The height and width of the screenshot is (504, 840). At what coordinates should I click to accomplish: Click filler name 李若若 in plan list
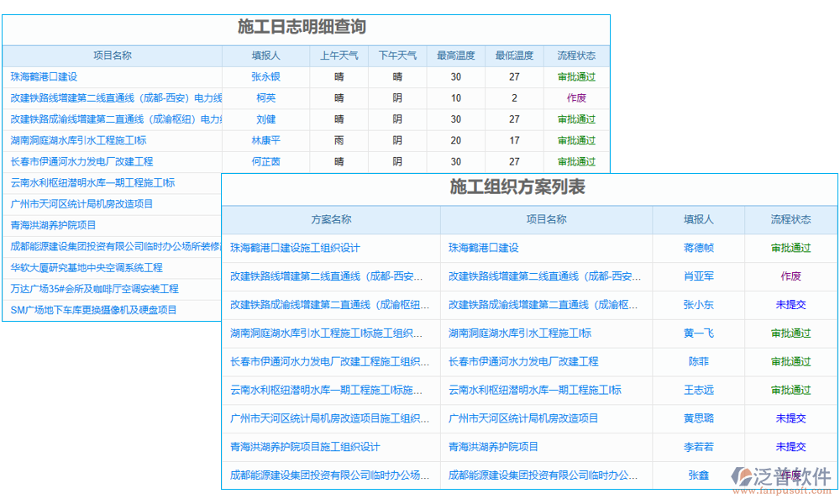pyautogui.click(x=701, y=447)
